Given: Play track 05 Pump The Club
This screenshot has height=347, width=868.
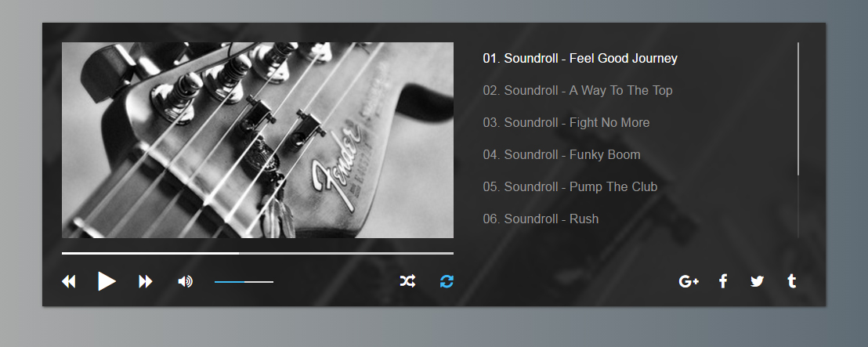Looking at the screenshot, I should tap(570, 186).
